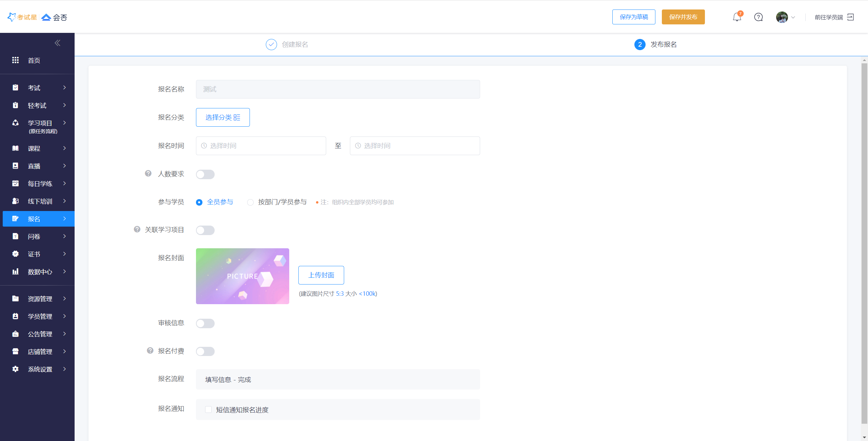This screenshot has height=441, width=868.
Task: Click the start time 选择时间 field
Action: 261,146
